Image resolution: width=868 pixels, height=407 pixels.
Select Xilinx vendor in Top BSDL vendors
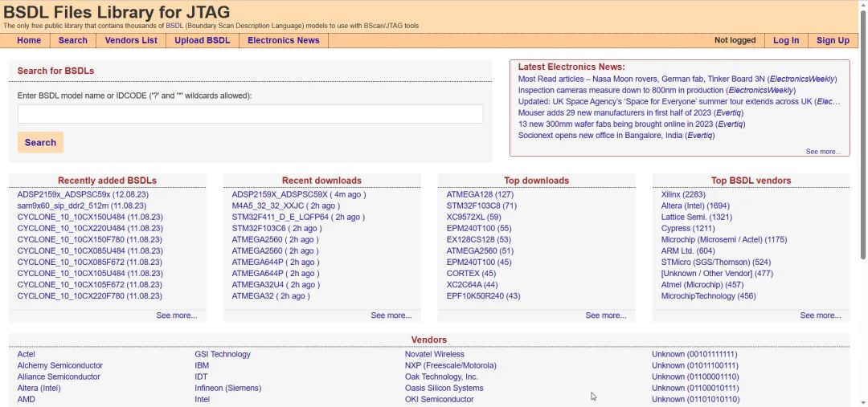point(683,194)
